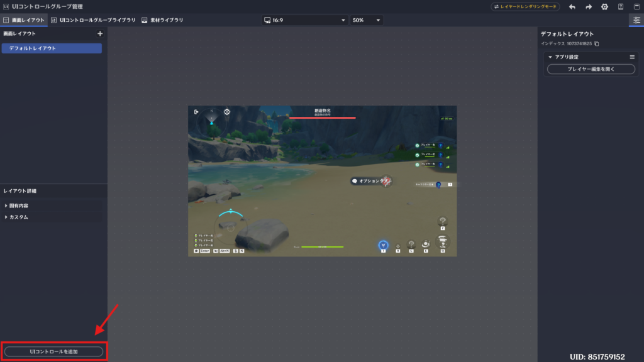Screen dimensions: 644x362
Task: Click the green player HP bar
Action: (x=323, y=247)
